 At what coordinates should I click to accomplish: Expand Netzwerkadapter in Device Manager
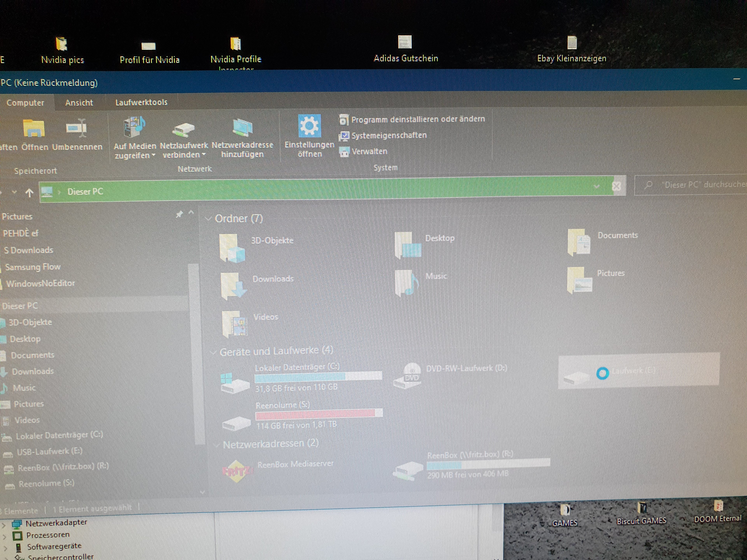point(4,525)
